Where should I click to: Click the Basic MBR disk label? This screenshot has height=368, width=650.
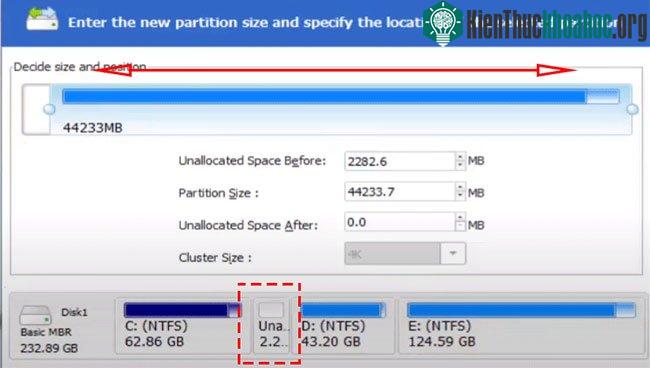point(46,332)
